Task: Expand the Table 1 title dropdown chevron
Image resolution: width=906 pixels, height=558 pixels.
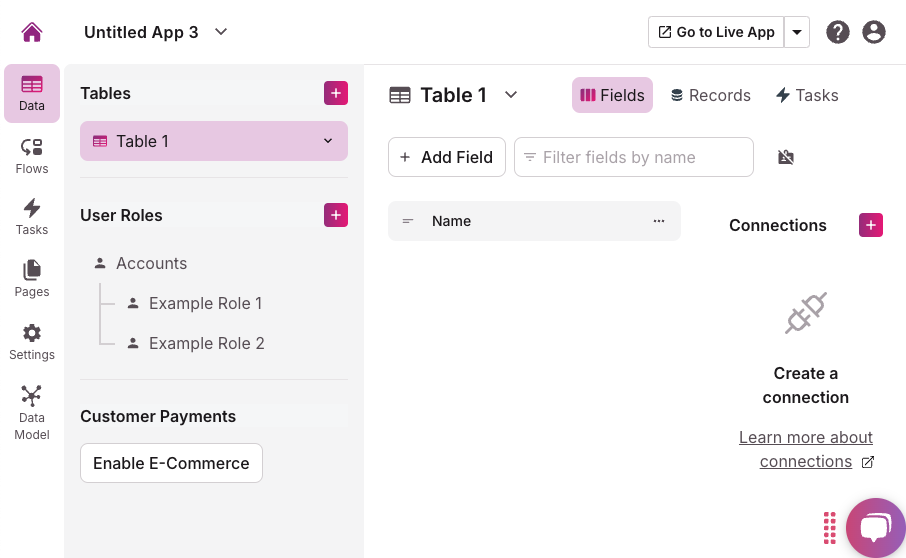Action: click(x=511, y=95)
